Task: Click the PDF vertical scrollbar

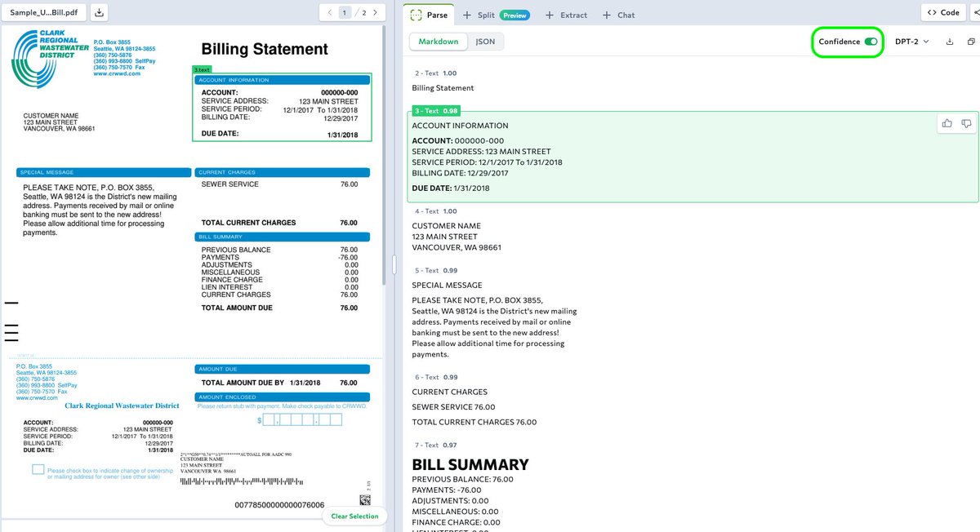Action: click(x=385, y=155)
